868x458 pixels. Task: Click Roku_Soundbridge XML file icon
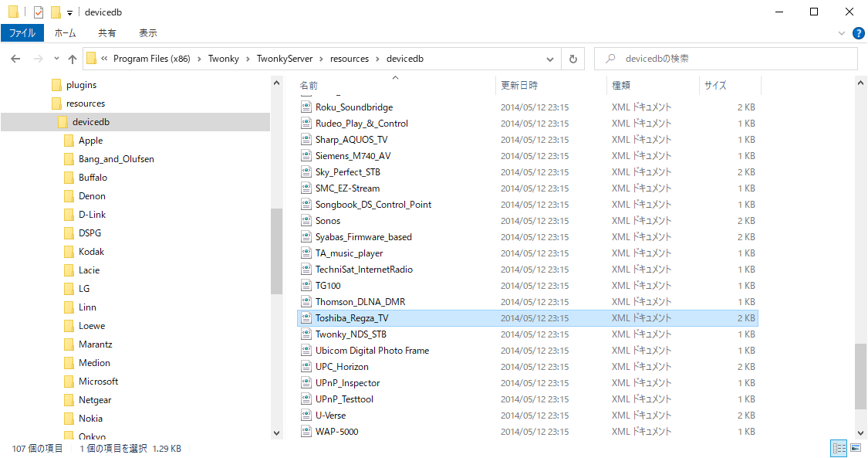[x=306, y=107]
